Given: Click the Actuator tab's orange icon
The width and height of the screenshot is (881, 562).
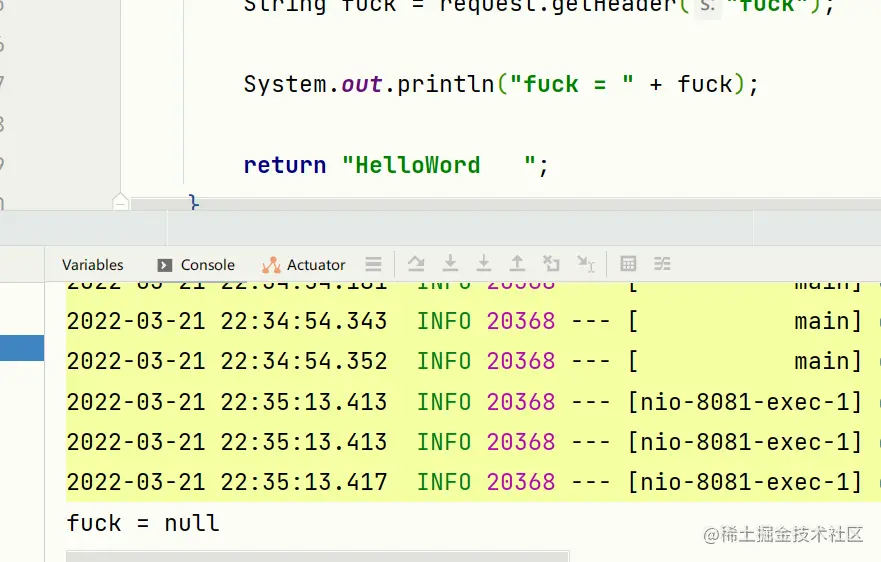Looking at the screenshot, I should point(271,265).
